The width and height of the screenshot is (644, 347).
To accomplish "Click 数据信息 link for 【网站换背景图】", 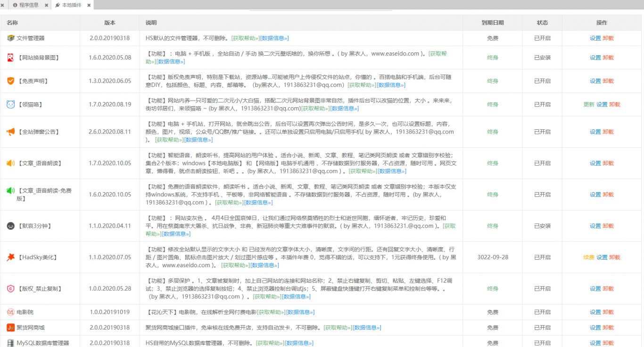I will coord(171,61).
